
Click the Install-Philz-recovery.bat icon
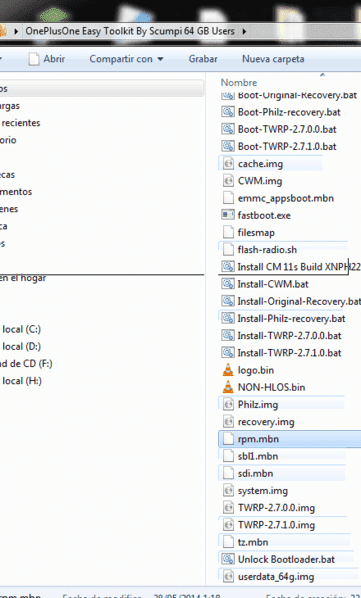[228, 318]
